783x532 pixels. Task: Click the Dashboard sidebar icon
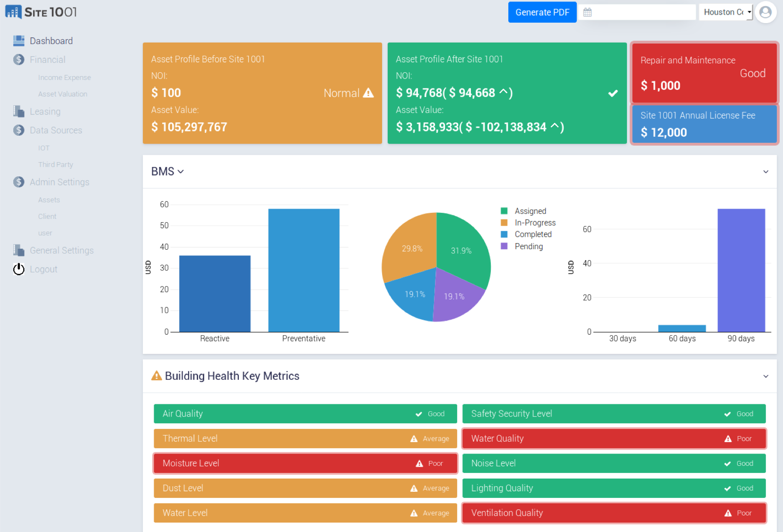19,41
